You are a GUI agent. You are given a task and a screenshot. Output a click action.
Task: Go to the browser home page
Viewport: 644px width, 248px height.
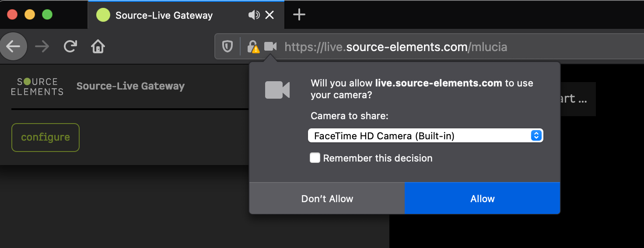[98, 46]
